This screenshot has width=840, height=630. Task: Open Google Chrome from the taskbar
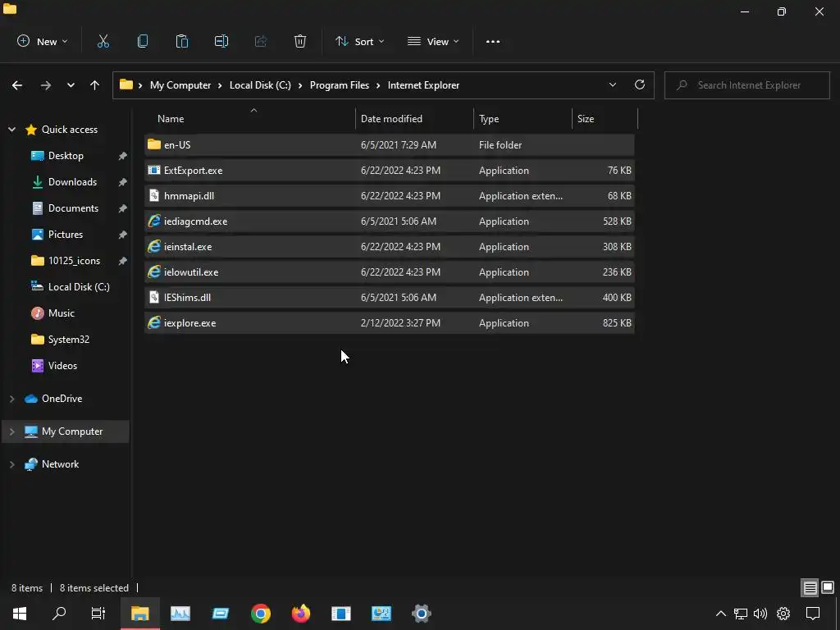(261, 614)
